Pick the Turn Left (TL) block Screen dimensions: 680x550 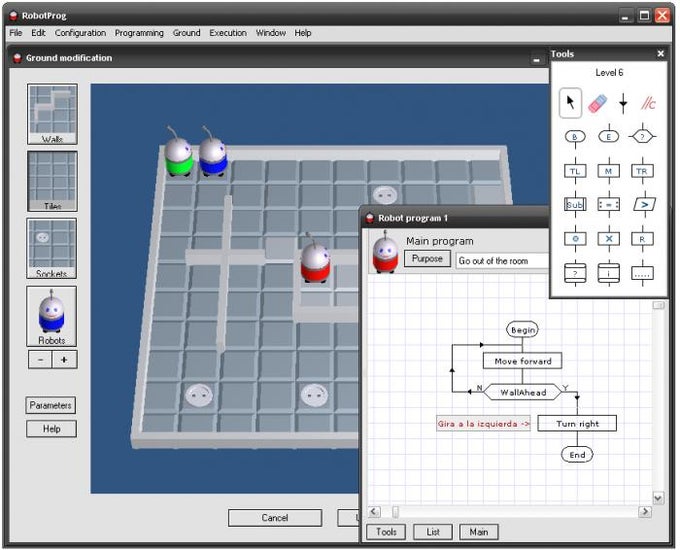click(575, 171)
